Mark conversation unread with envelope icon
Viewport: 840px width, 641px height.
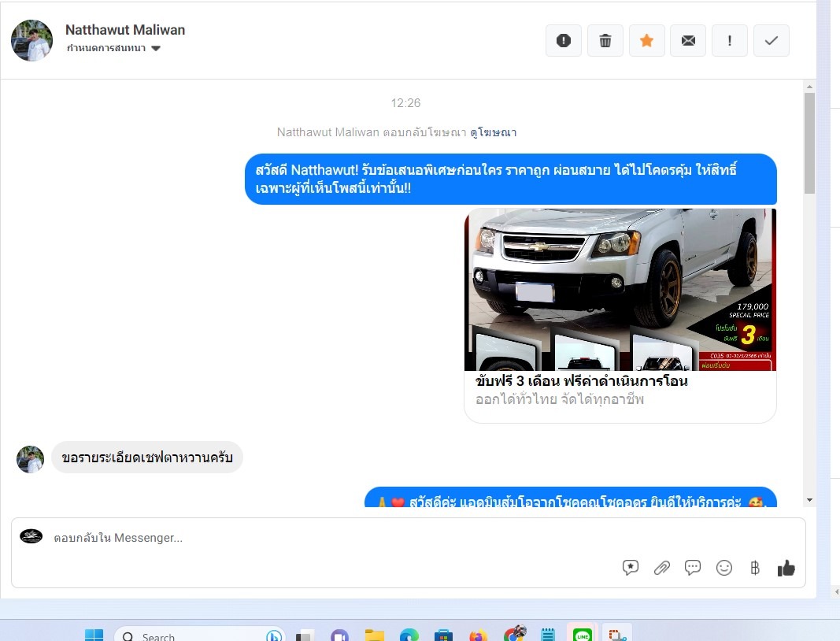pos(688,41)
